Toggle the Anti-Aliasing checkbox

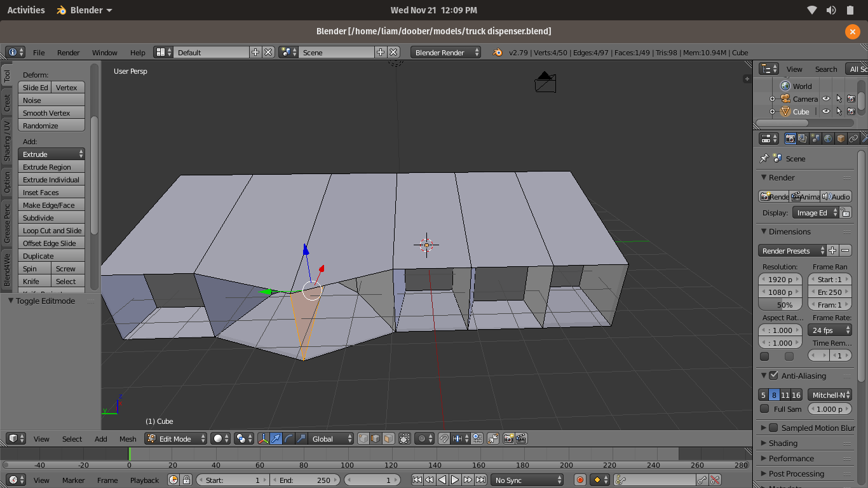(x=773, y=376)
